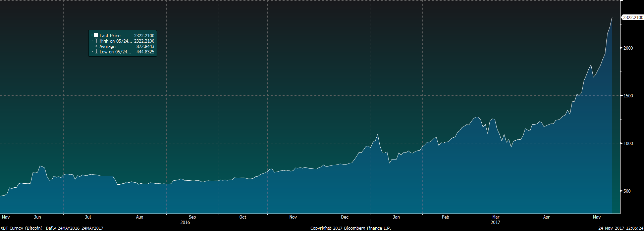Click the Low marker icon in legend
Image resolution: width=644 pixels, height=231 pixels.
(96, 52)
